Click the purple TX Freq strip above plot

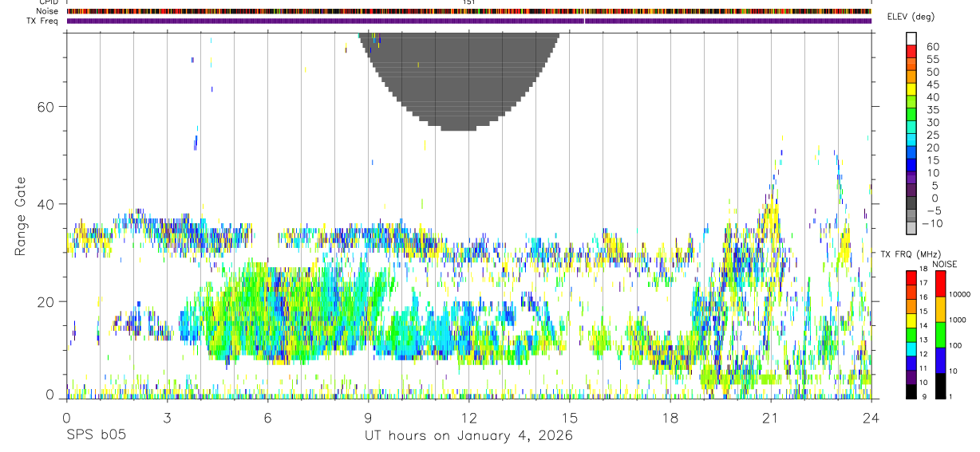(x=468, y=21)
